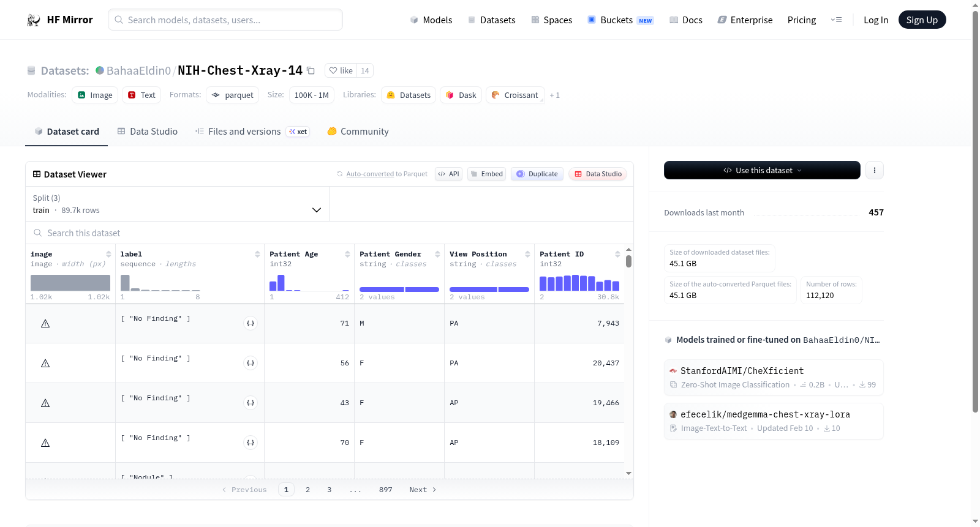Open Spaces in the top navigation

[x=551, y=20]
